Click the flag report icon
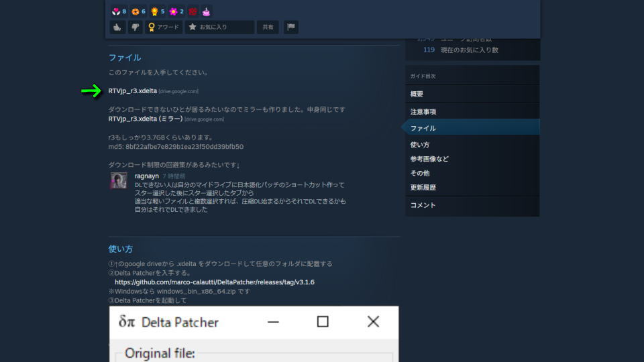 pyautogui.click(x=290, y=27)
